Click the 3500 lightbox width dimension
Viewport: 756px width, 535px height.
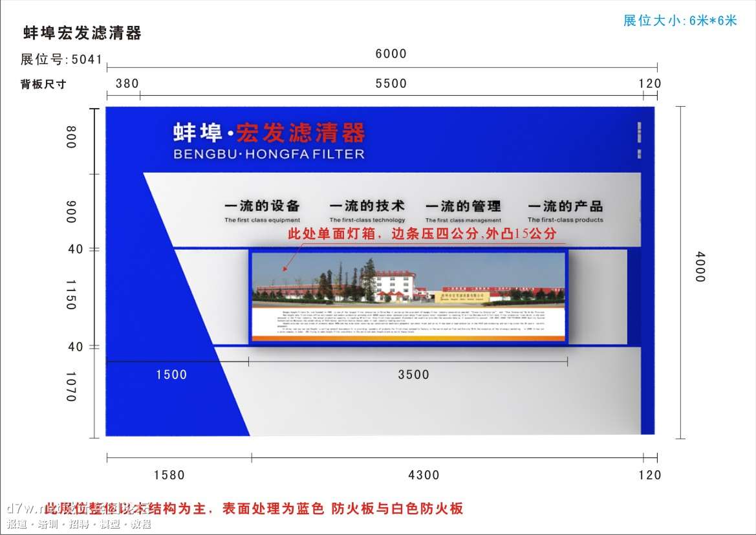414,375
